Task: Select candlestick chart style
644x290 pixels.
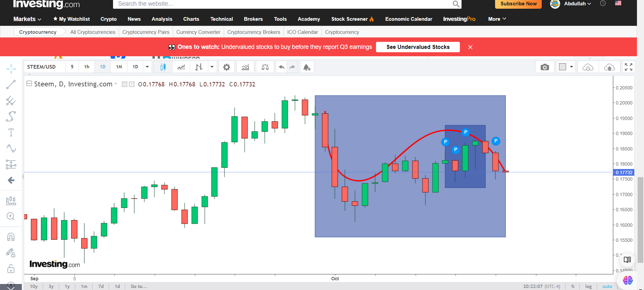Action: click(163, 67)
